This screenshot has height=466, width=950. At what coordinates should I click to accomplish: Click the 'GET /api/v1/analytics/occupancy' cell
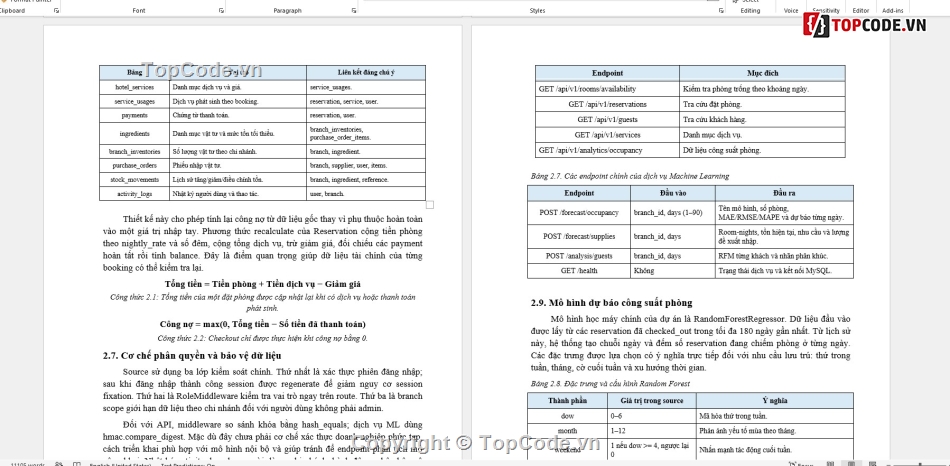point(607,150)
